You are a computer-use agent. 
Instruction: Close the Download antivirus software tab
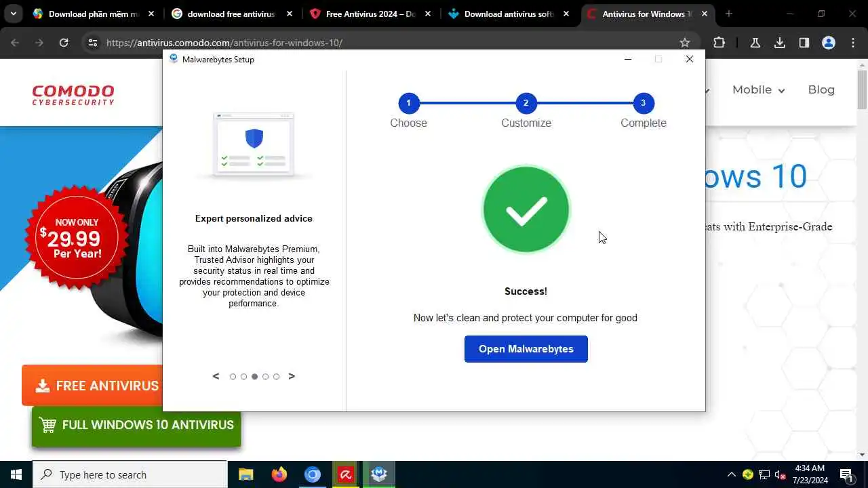566,14
